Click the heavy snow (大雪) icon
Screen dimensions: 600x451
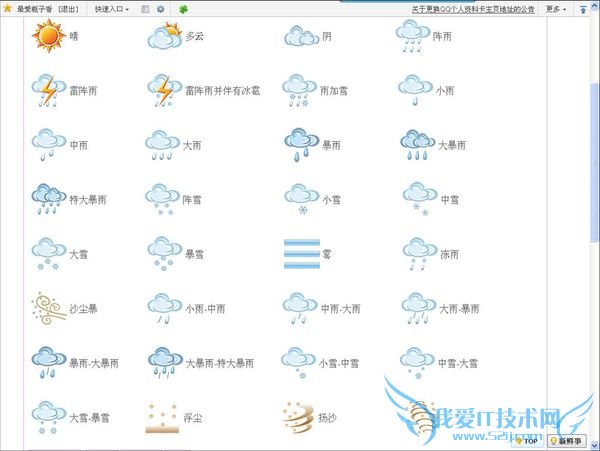pyautogui.click(x=49, y=254)
